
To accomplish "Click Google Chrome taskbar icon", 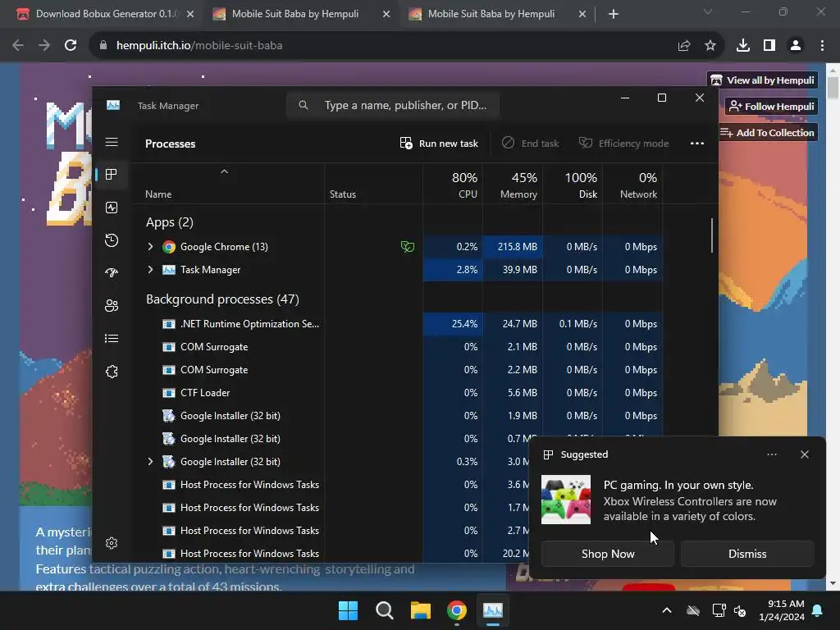I will [456, 610].
